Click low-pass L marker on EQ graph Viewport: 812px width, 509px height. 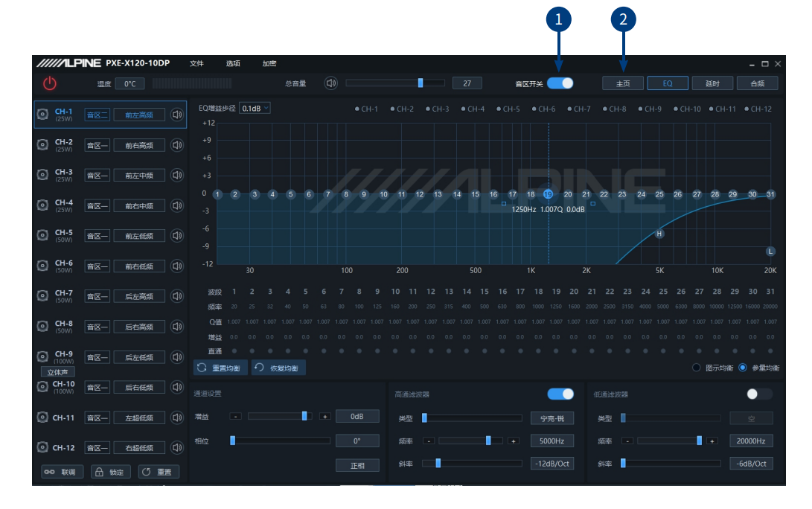[770, 251]
